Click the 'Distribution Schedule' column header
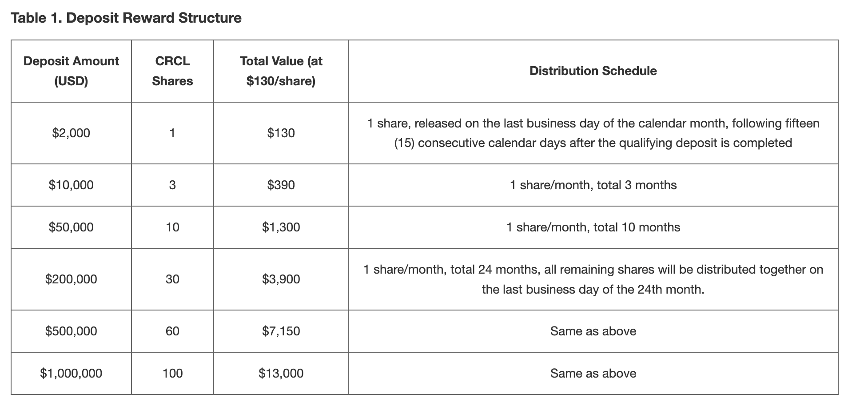 tap(593, 71)
